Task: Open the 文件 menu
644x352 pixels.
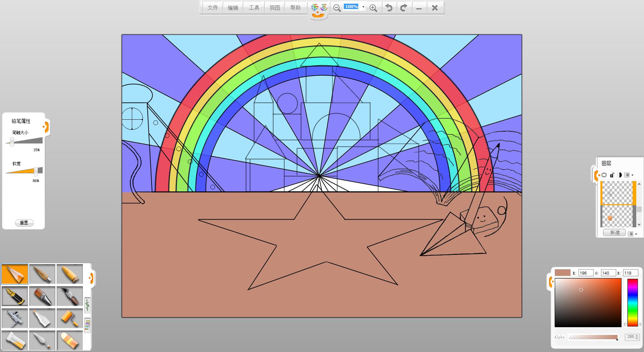Action: tap(213, 8)
